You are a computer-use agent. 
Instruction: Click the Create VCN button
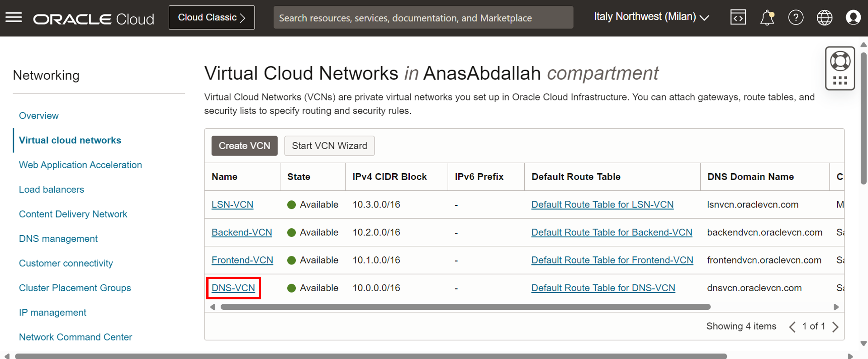[244, 146]
